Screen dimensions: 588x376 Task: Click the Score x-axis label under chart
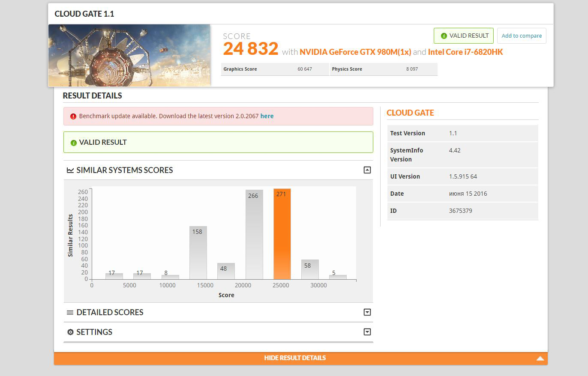tap(226, 295)
